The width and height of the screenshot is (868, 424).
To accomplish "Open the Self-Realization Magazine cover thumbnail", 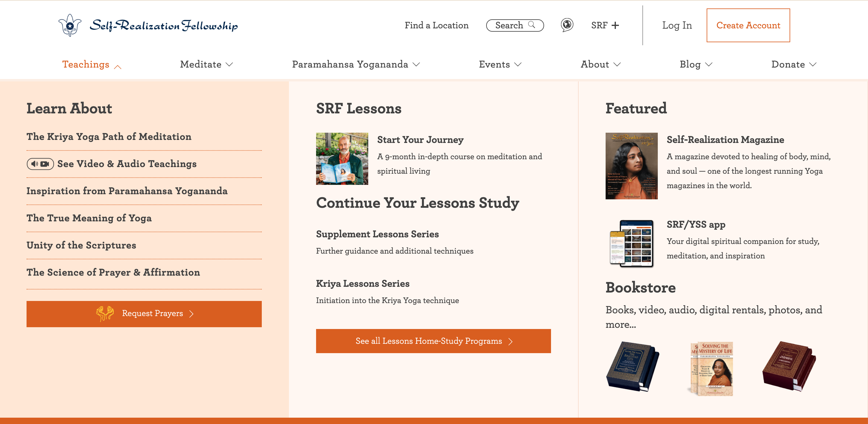I will pyautogui.click(x=632, y=166).
